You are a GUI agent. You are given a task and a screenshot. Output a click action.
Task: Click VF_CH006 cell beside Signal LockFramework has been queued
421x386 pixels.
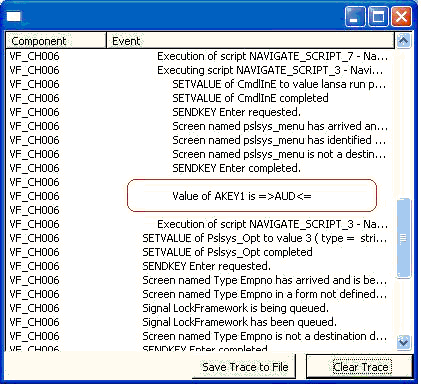pyautogui.click(x=34, y=322)
